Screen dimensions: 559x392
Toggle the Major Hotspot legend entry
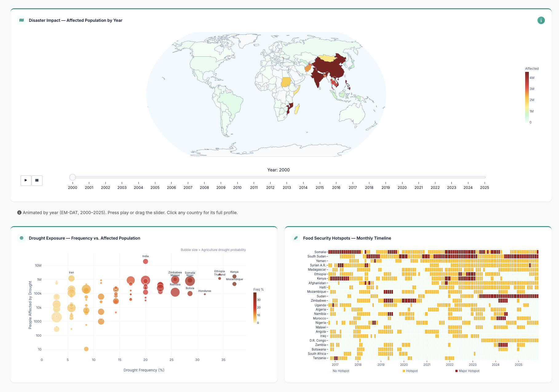tap(465, 371)
